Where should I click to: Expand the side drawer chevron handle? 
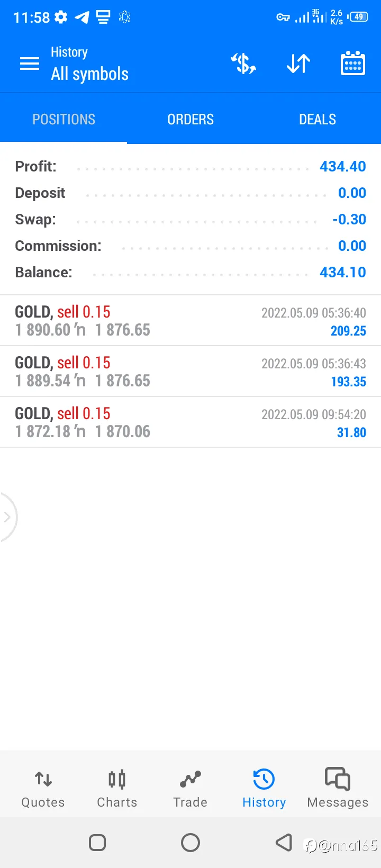[7, 517]
